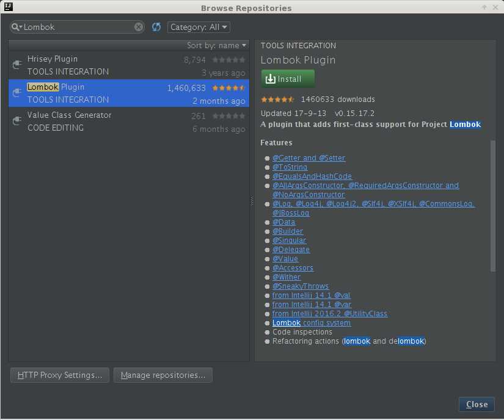Install the Lombok Plugin
This screenshot has width=504, height=420.
[288, 79]
